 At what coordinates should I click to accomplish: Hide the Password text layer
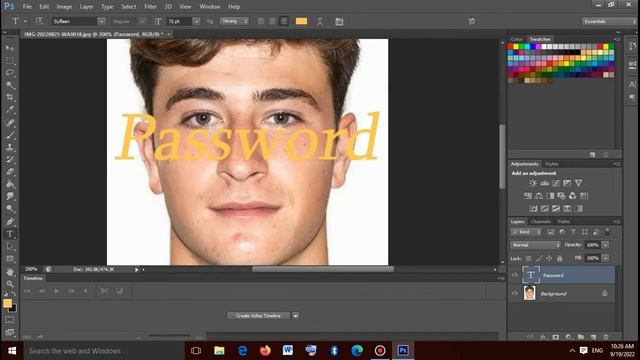(x=515, y=275)
